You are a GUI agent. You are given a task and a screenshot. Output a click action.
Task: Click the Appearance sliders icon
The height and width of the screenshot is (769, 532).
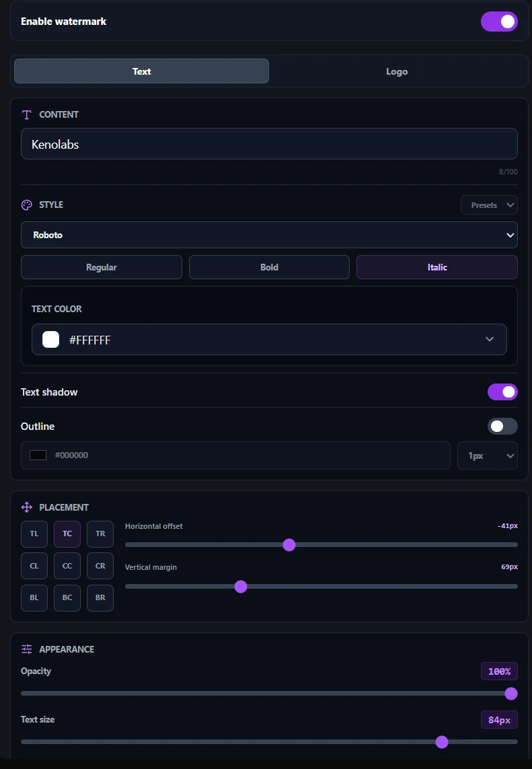point(26,649)
